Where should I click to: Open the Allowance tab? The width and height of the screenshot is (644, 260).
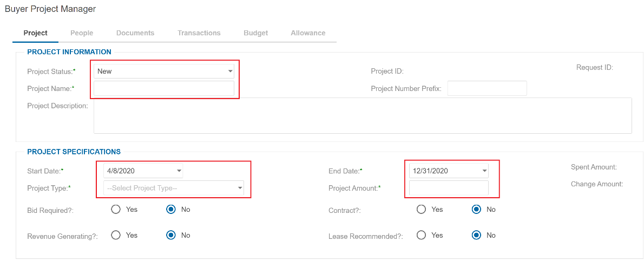(308, 33)
